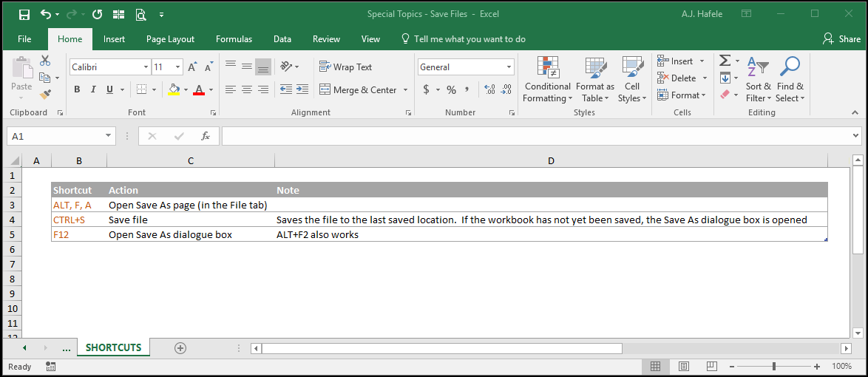Click the macro recording icon in status bar

[50, 367]
